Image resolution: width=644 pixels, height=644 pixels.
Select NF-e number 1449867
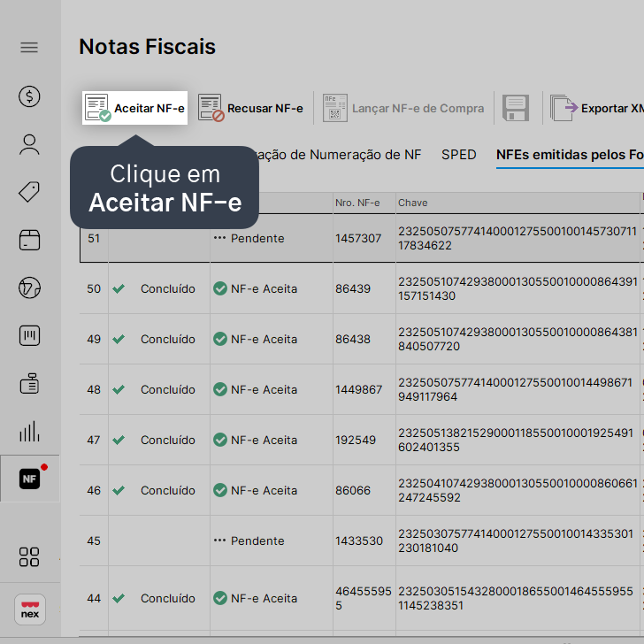pyautogui.click(x=358, y=389)
